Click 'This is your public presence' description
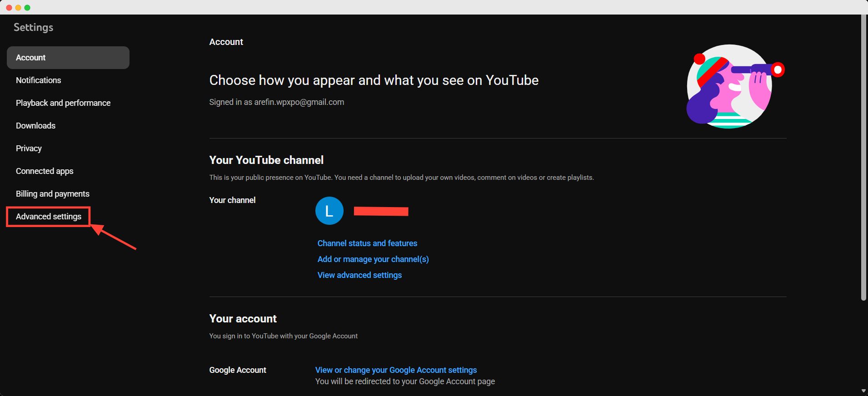The image size is (868, 396). point(401,178)
